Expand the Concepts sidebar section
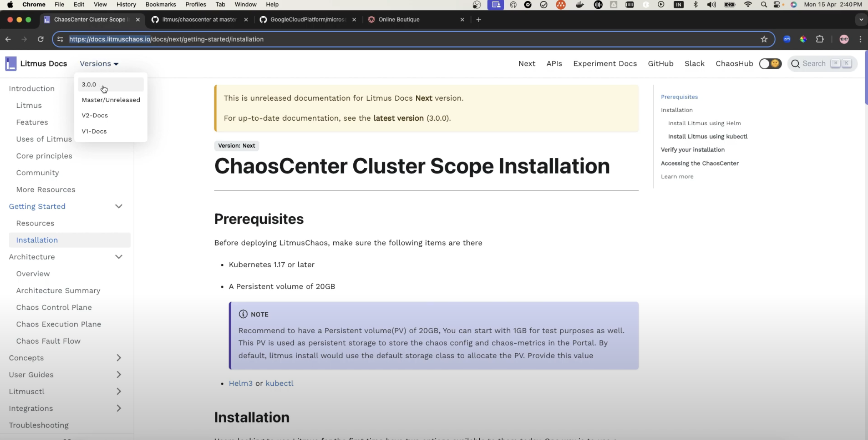 119,358
